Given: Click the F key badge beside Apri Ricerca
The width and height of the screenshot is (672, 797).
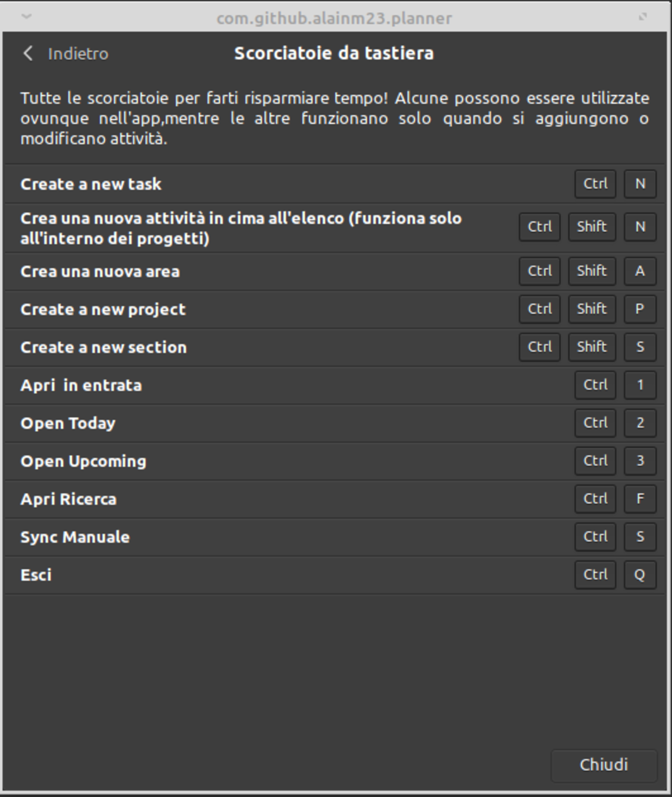Looking at the screenshot, I should click(x=640, y=499).
